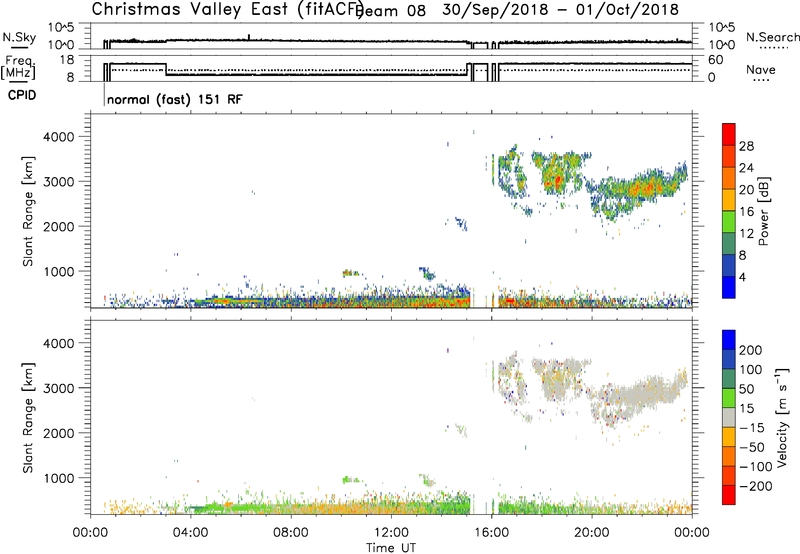Click the '30/Sep/2018 – 01/Oct/2018' date range
This screenshot has width=800, height=554.
coord(560,9)
